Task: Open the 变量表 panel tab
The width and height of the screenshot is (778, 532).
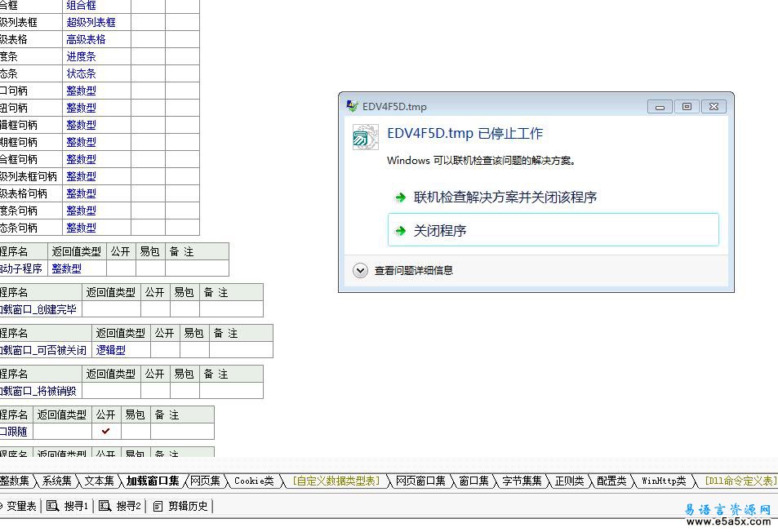Action: pos(18,506)
